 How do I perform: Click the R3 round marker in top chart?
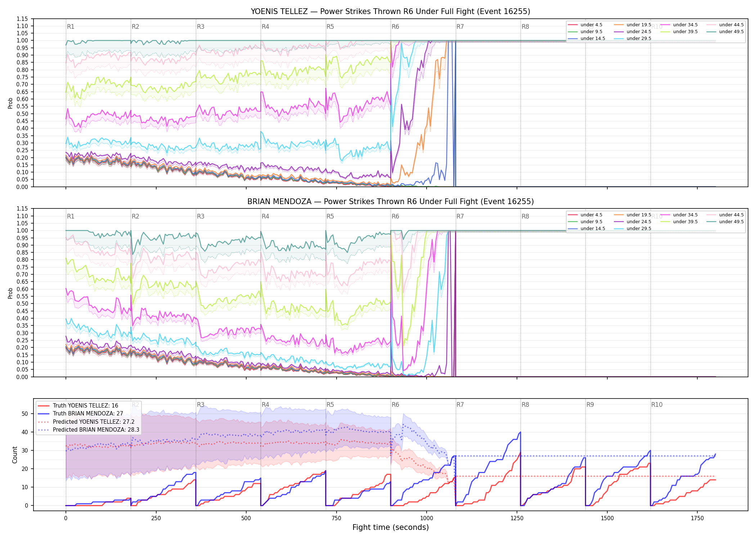(201, 27)
